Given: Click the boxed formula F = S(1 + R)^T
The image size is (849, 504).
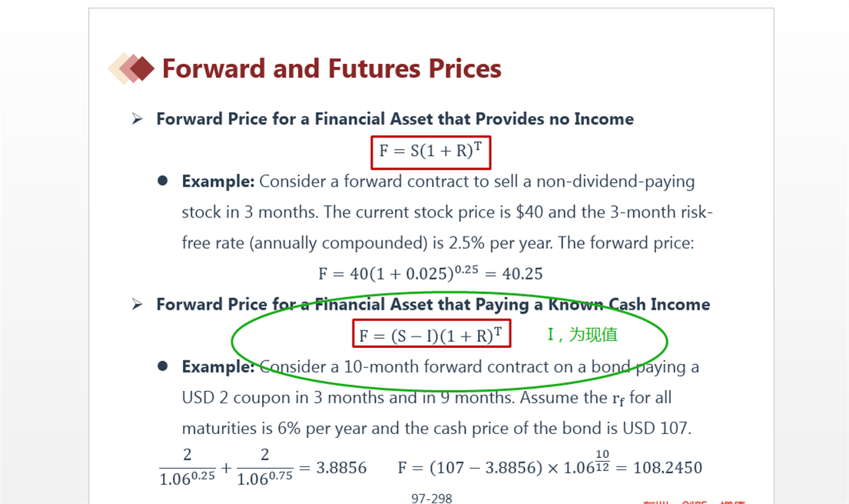Looking at the screenshot, I should [x=431, y=152].
